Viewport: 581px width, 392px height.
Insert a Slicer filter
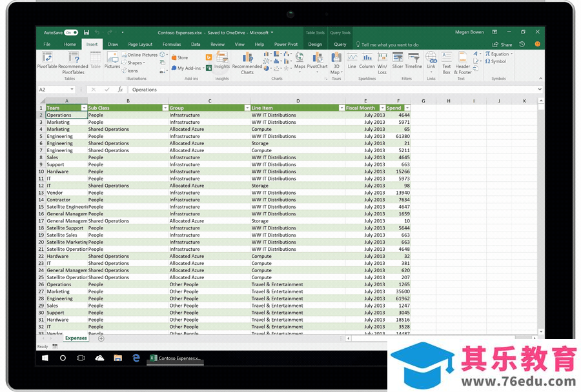(x=397, y=61)
